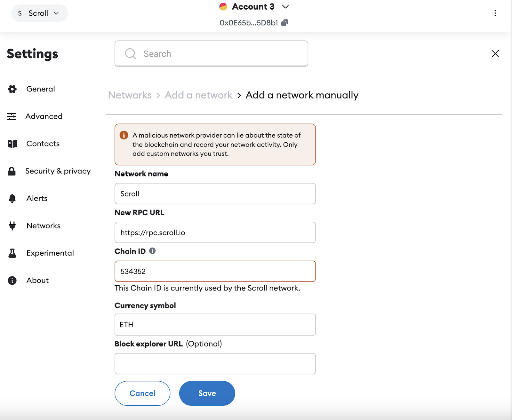Screen dimensions: 512x420
Task: Click the Contacts book icon
Action: 12,144
